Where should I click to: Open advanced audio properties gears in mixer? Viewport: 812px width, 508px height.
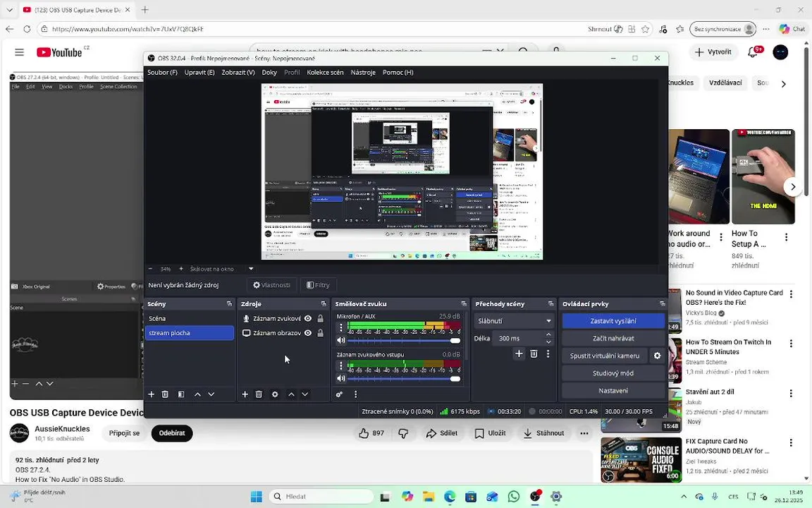[x=339, y=394]
